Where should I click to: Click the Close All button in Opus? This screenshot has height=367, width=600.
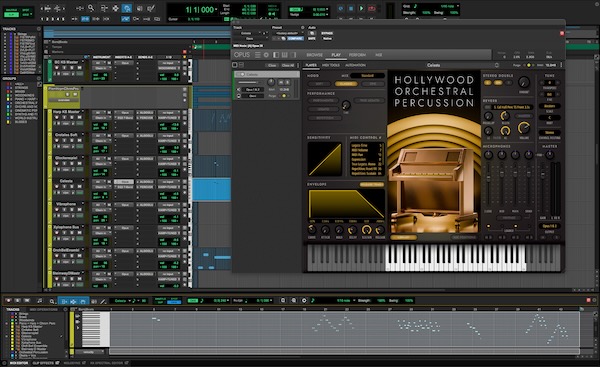point(288,65)
